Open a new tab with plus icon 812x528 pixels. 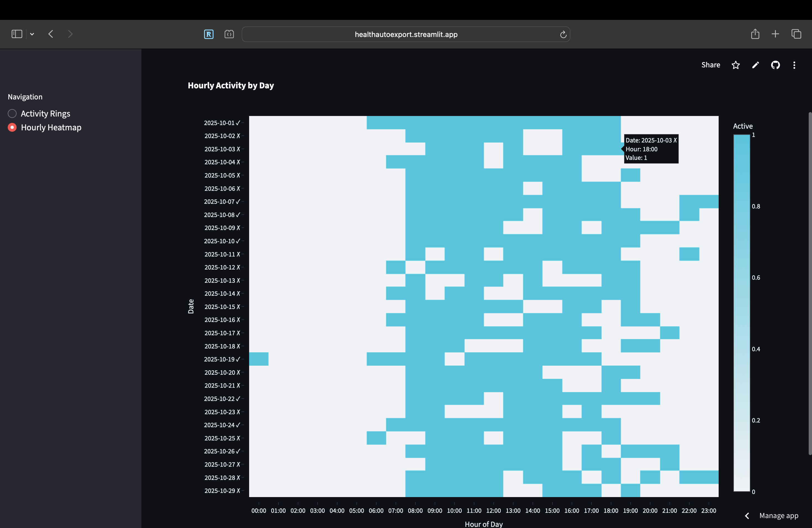click(x=775, y=34)
